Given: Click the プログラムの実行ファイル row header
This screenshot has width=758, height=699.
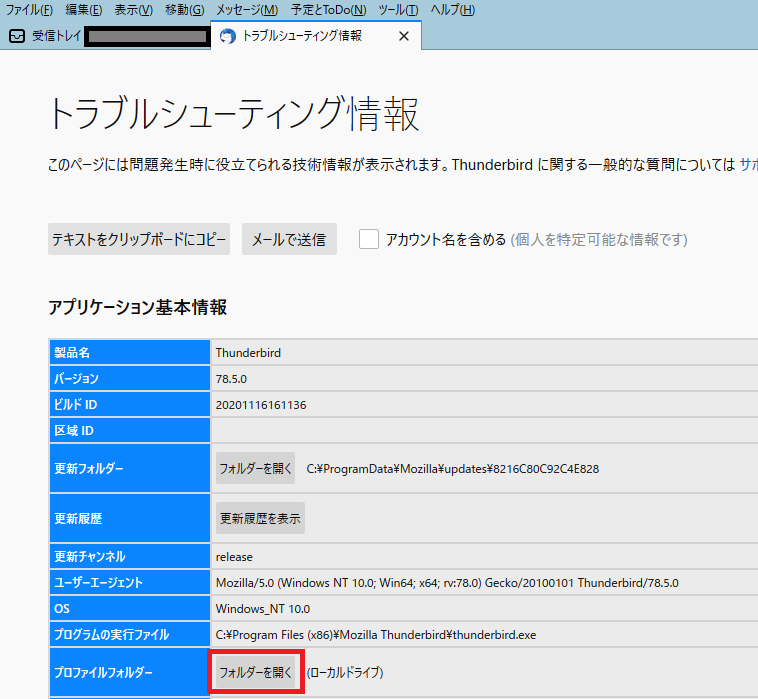Looking at the screenshot, I should point(130,635).
